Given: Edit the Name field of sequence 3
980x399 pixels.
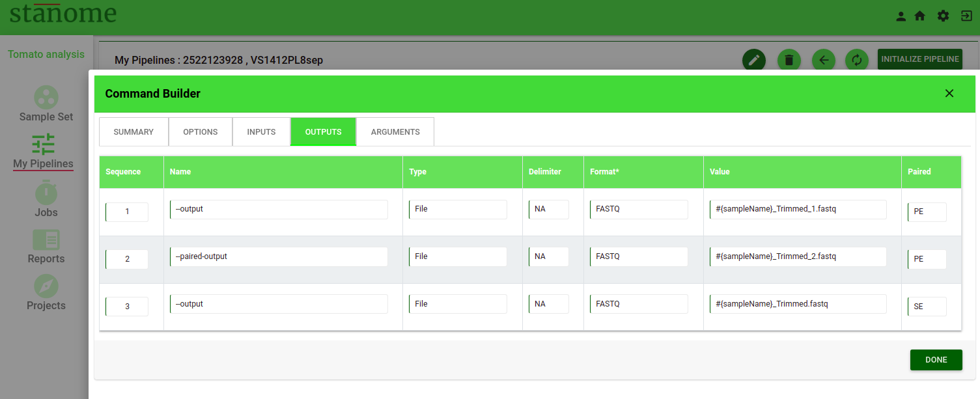Looking at the screenshot, I should tap(279, 304).
